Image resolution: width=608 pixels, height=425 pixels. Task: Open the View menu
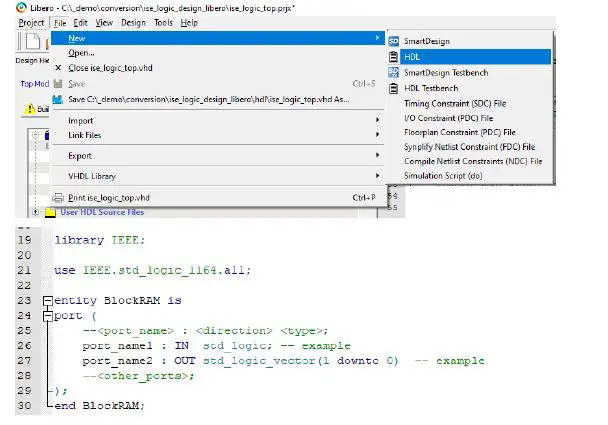(x=104, y=23)
